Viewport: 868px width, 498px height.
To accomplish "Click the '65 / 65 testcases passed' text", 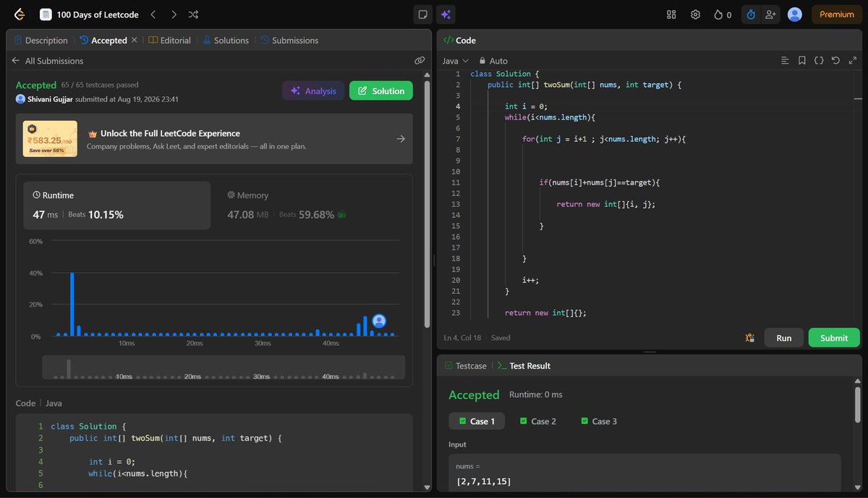I will pyautogui.click(x=100, y=85).
